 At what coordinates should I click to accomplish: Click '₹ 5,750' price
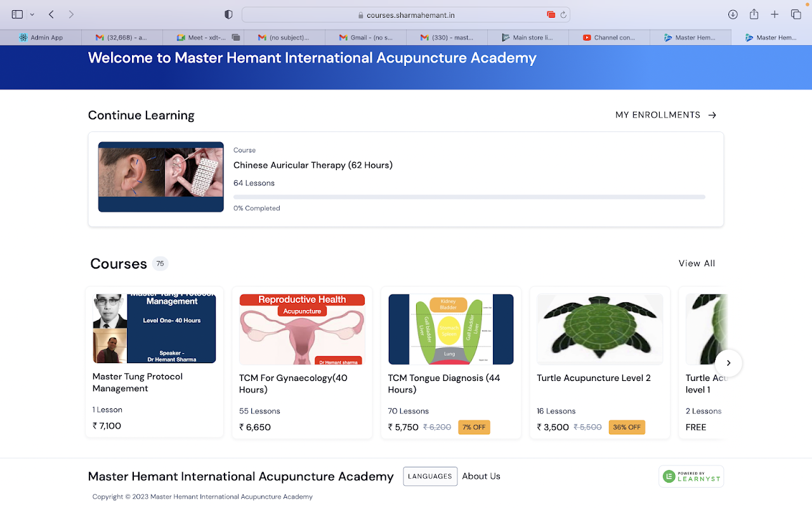click(x=403, y=427)
